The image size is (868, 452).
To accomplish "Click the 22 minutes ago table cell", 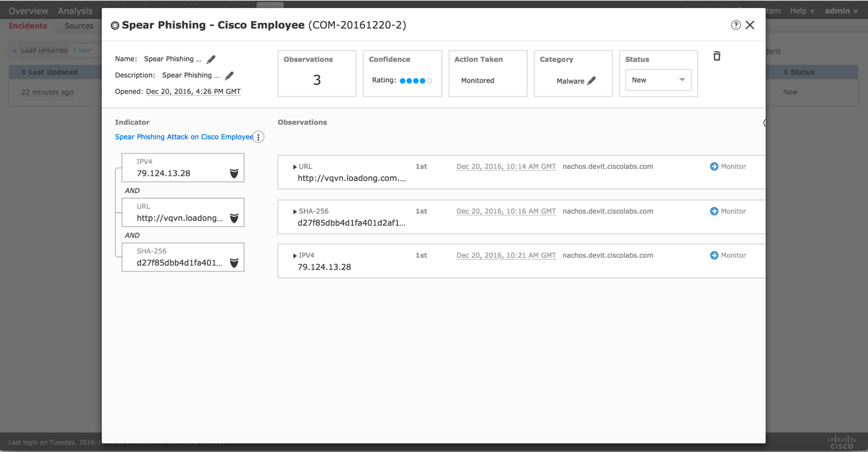I will pos(47,92).
